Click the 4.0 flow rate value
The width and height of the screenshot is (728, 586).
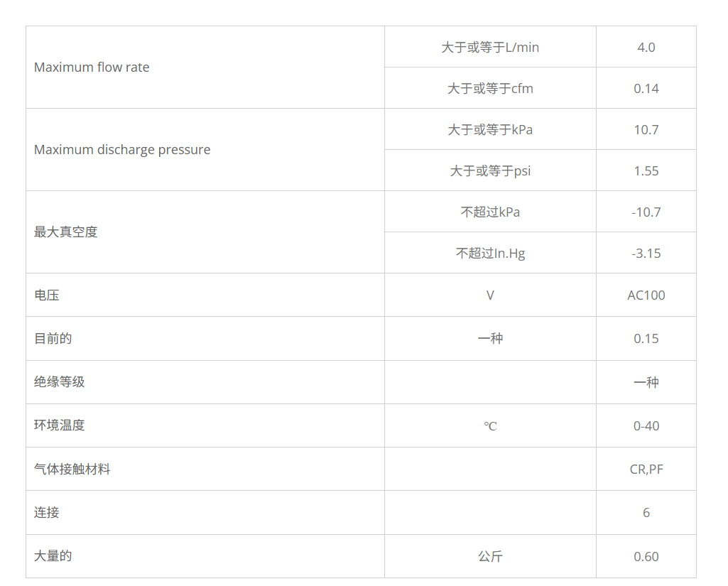pos(646,48)
